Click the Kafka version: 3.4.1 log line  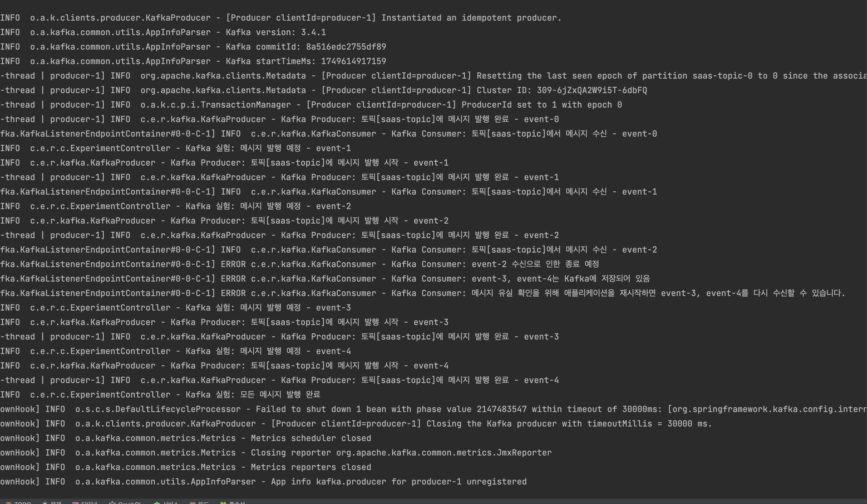click(163, 32)
